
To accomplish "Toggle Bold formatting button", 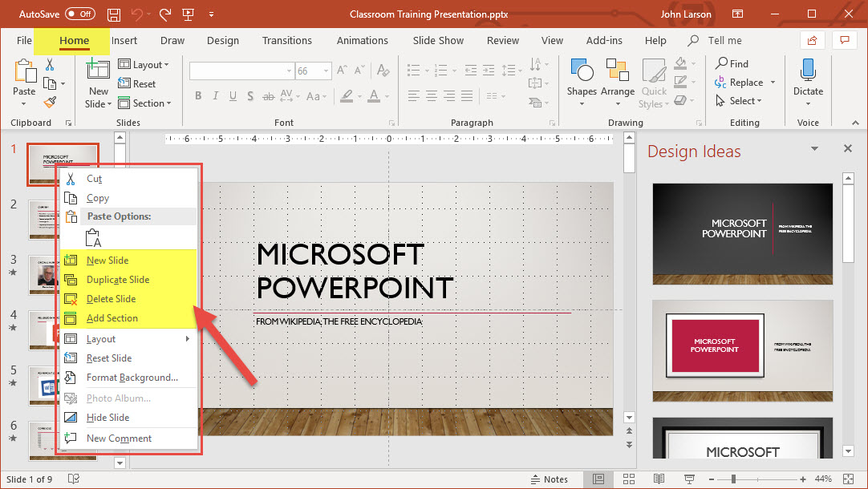I will pyautogui.click(x=198, y=96).
